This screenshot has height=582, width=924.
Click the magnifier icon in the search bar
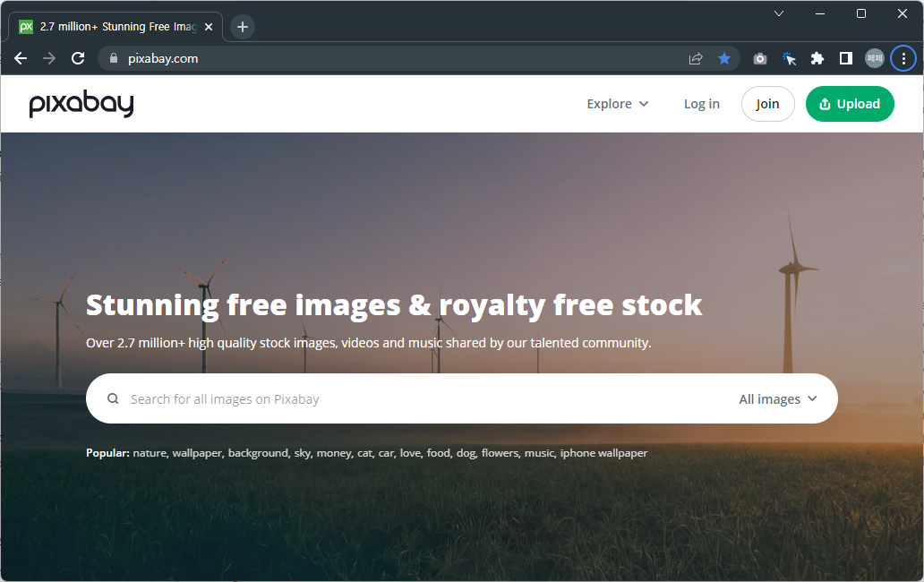point(112,398)
